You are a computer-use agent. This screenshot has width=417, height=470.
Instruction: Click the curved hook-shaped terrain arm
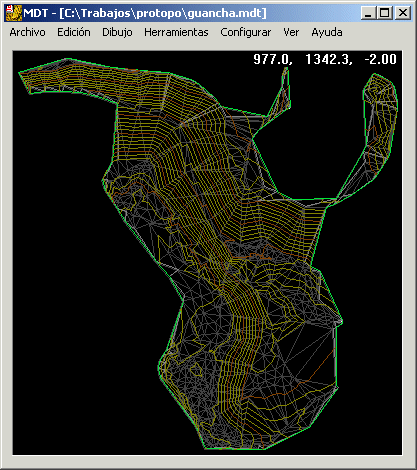(372, 133)
